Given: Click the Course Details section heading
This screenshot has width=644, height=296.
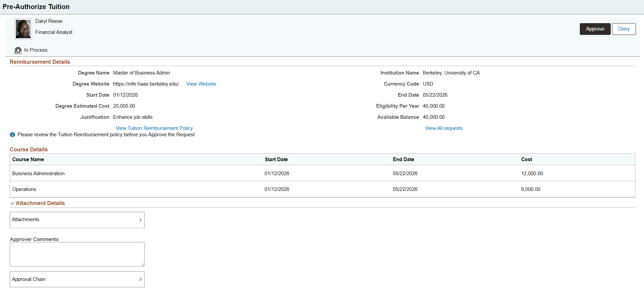Looking at the screenshot, I should tap(29, 149).
